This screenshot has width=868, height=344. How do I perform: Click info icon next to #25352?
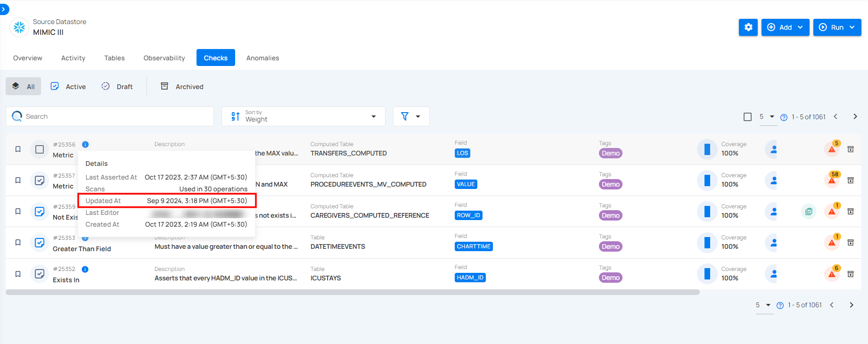85,270
